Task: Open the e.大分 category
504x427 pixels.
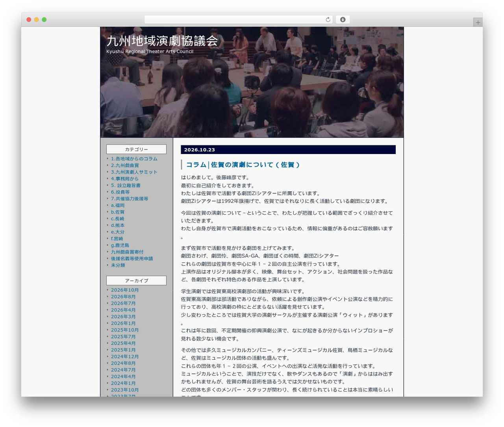Action: tap(118, 232)
